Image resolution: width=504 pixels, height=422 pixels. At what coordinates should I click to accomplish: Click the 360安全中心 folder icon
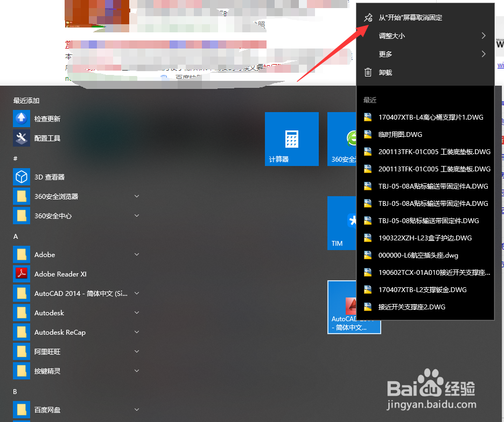pyautogui.click(x=22, y=216)
